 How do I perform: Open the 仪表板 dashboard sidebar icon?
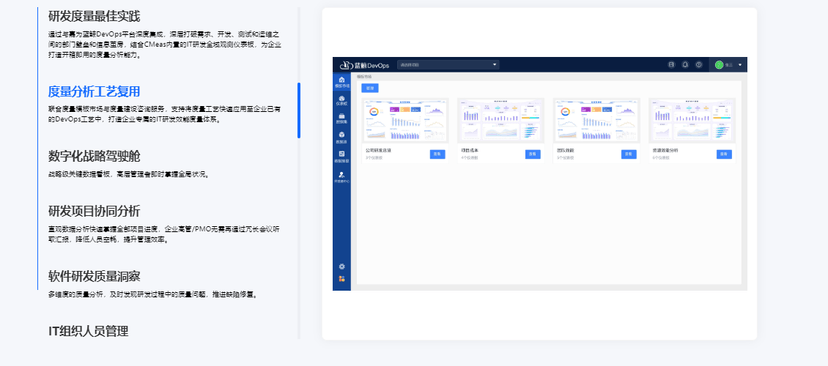tap(341, 99)
